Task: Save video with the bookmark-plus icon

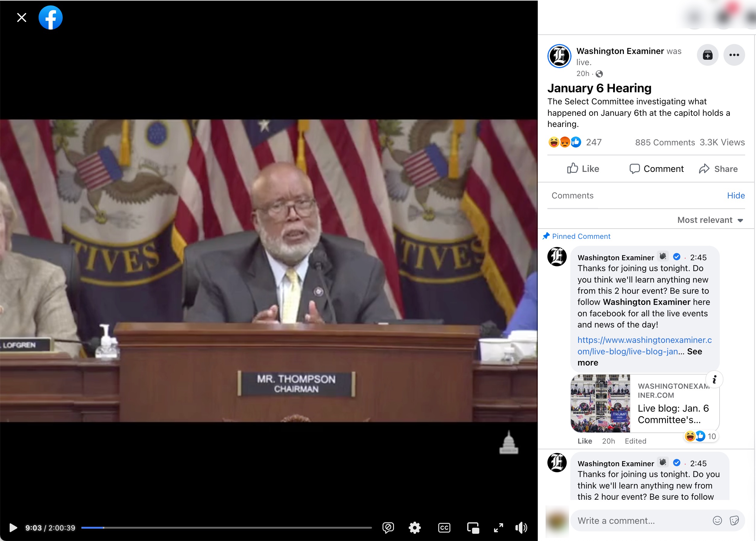Action: (707, 55)
